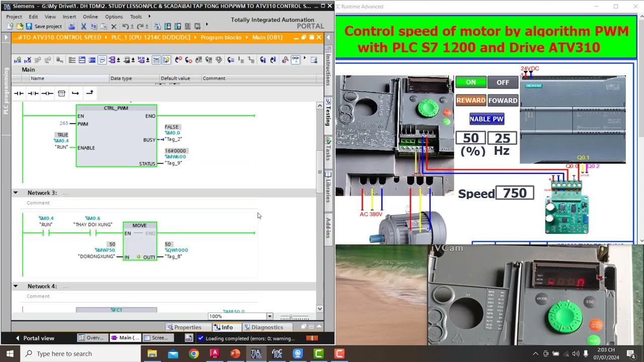
Task: Open WinCC RA from the taskbar
Action: (x=277, y=353)
